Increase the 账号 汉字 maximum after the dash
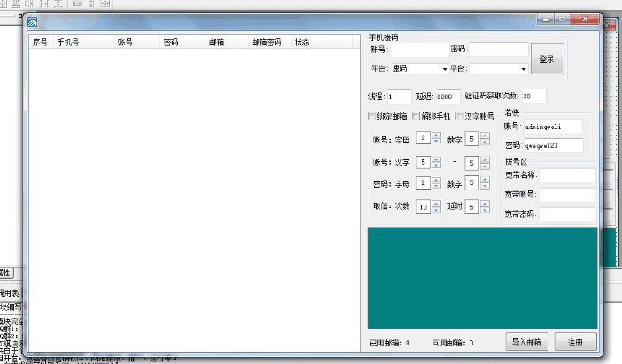The height and width of the screenshot is (364, 622). point(485,159)
